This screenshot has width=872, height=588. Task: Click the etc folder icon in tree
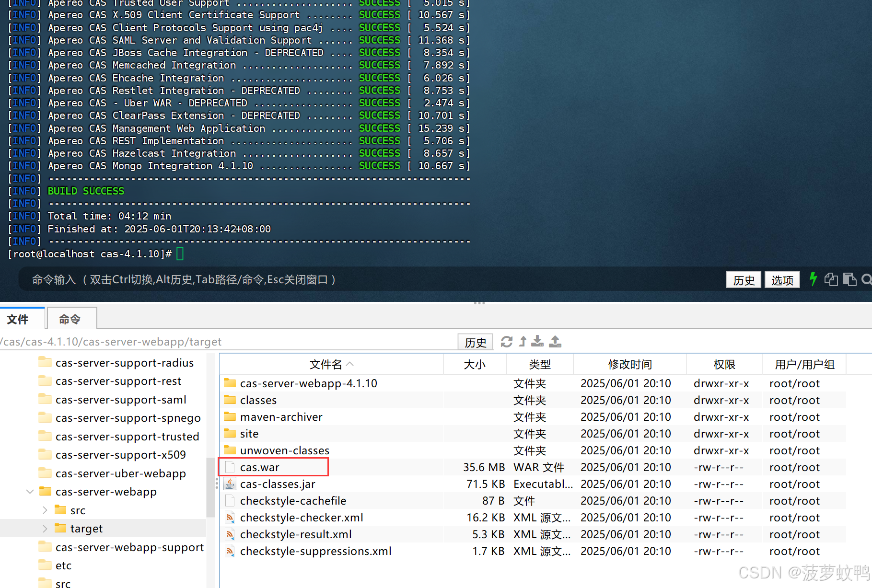pyautogui.click(x=45, y=565)
